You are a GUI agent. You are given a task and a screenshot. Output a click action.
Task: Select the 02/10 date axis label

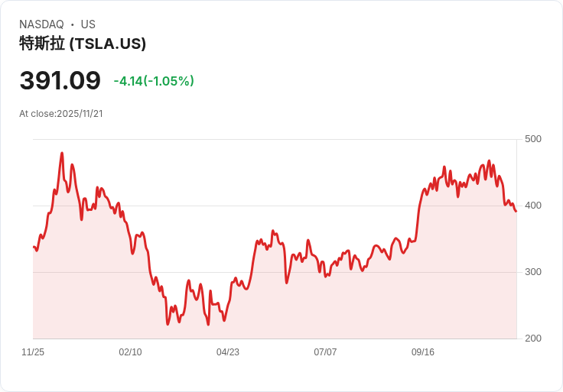[130, 352]
